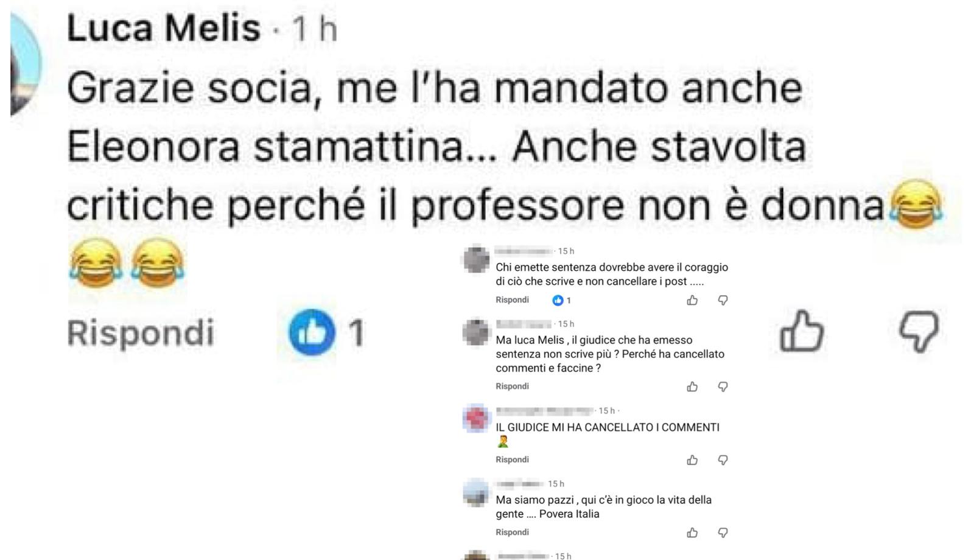Click Rispondi under Luca Melis comment

(x=141, y=333)
